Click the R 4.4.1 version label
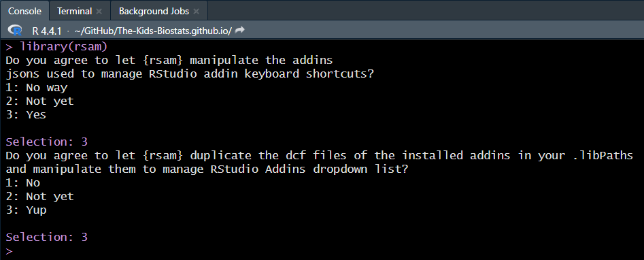This screenshot has width=644, height=260. (46, 31)
